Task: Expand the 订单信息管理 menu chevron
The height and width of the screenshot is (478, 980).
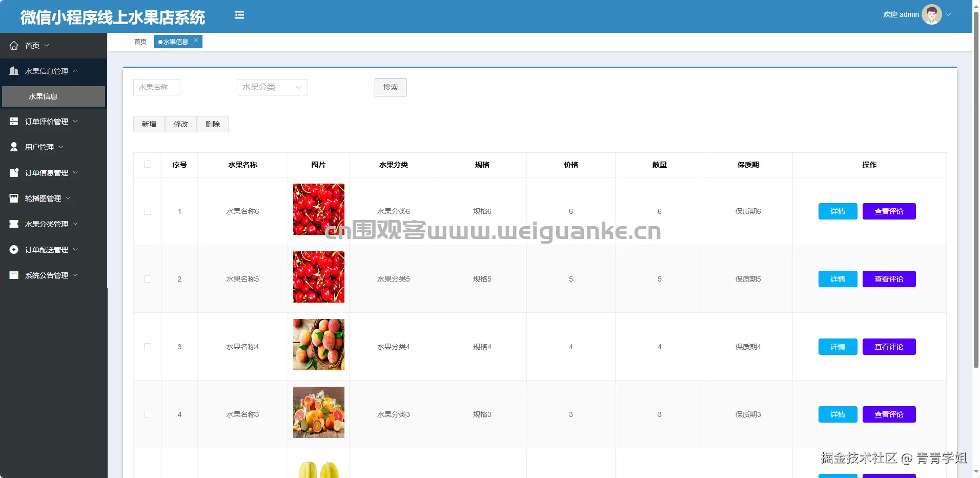Action: [x=75, y=172]
